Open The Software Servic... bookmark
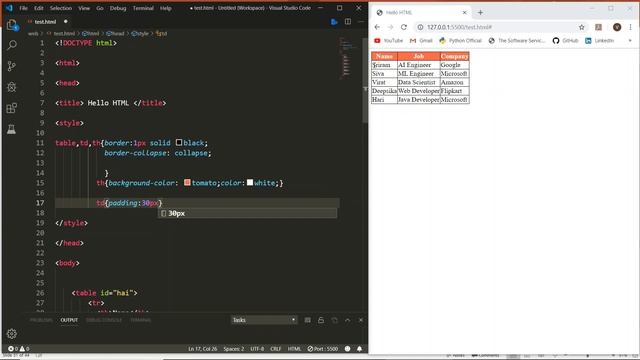The image size is (640, 360). [x=517, y=40]
